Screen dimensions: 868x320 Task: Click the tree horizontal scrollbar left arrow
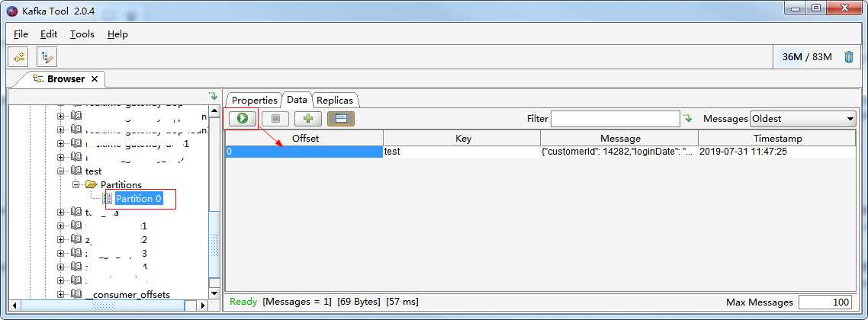point(15,305)
